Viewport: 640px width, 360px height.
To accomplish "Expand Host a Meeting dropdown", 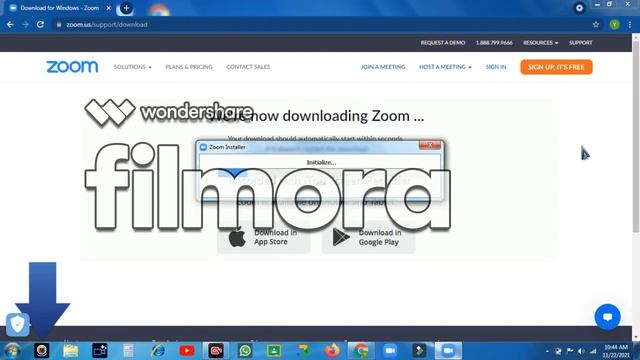I will [x=445, y=67].
